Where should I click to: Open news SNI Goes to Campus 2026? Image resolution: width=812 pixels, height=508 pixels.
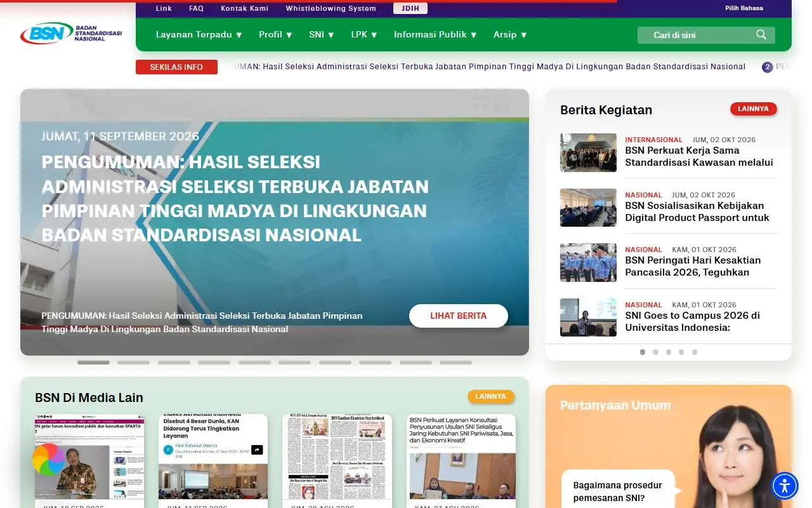tap(692, 321)
